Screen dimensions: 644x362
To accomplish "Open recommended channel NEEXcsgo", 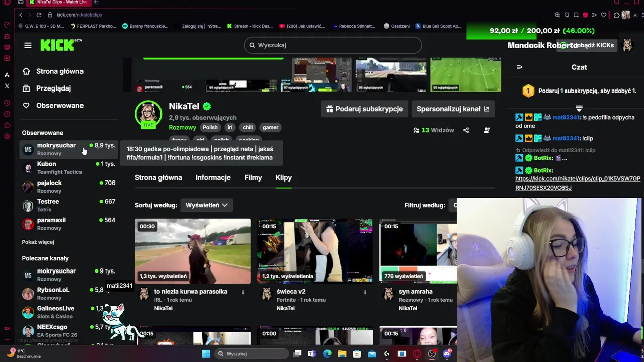I will point(68,330).
